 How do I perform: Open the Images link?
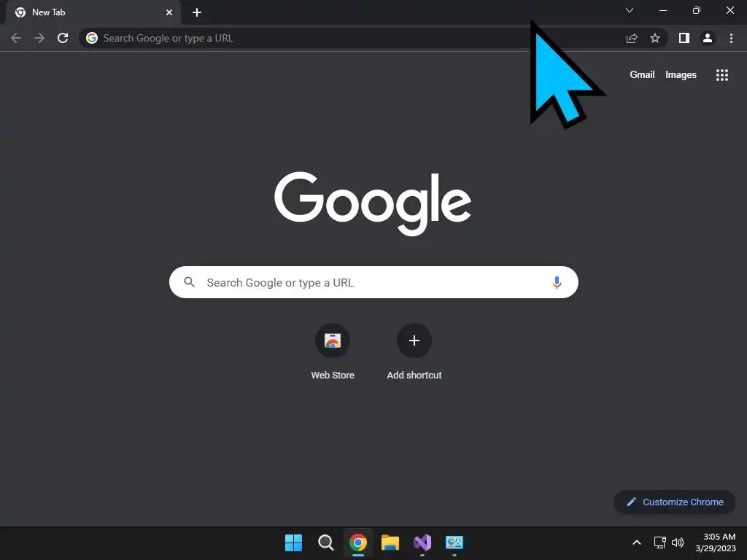(681, 75)
